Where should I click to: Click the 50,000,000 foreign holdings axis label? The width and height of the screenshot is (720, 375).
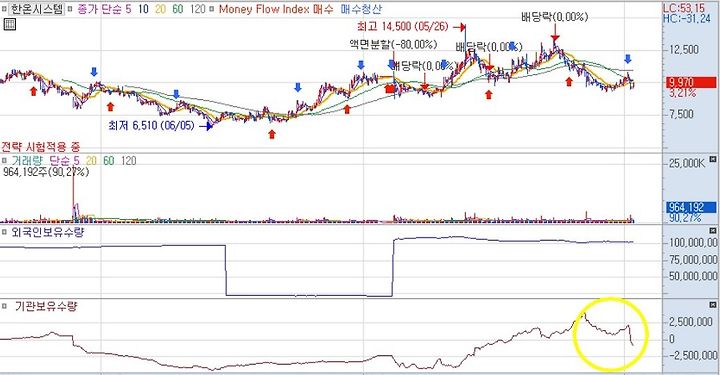(x=692, y=276)
